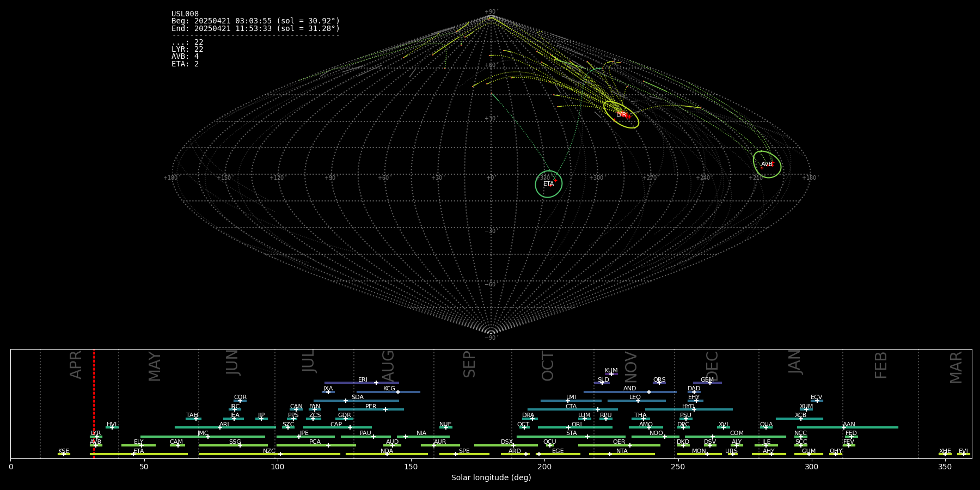Select the End: 20250421 11:53:33 timestamp line
This screenshot has width=980, height=490.
(255, 28)
